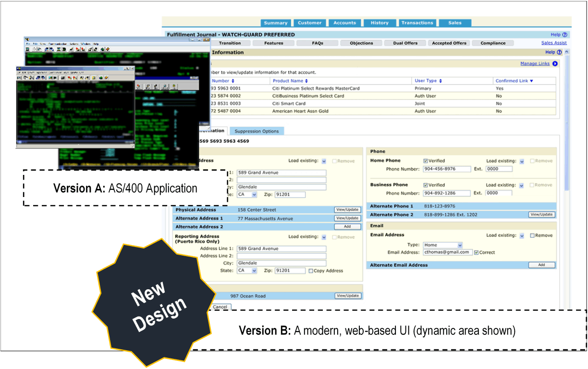Check Remove box for Business Phone
The height and width of the screenshot is (369, 588).
click(532, 185)
